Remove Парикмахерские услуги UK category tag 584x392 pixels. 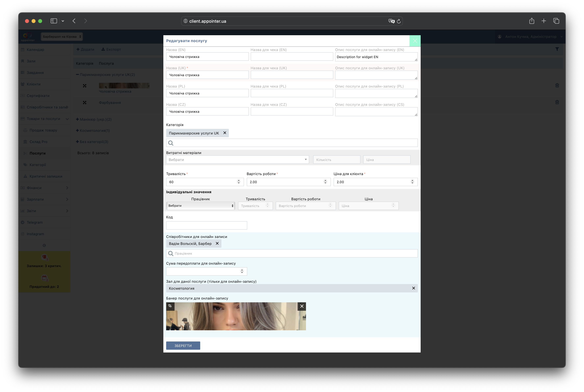(225, 133)
